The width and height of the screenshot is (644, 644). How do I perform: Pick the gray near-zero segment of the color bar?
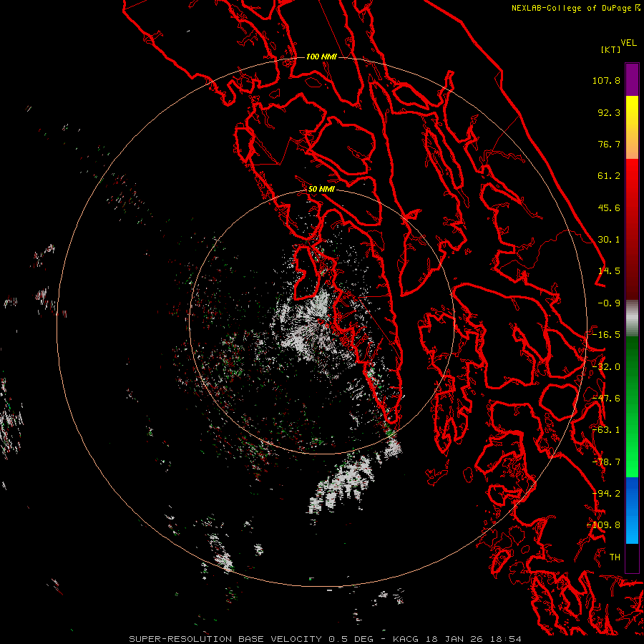[632, 318]
